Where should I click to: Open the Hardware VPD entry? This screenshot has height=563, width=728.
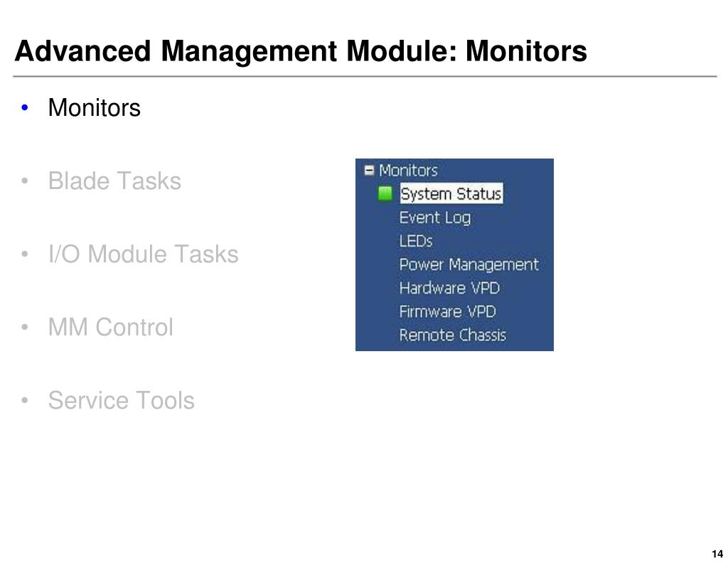449,288
